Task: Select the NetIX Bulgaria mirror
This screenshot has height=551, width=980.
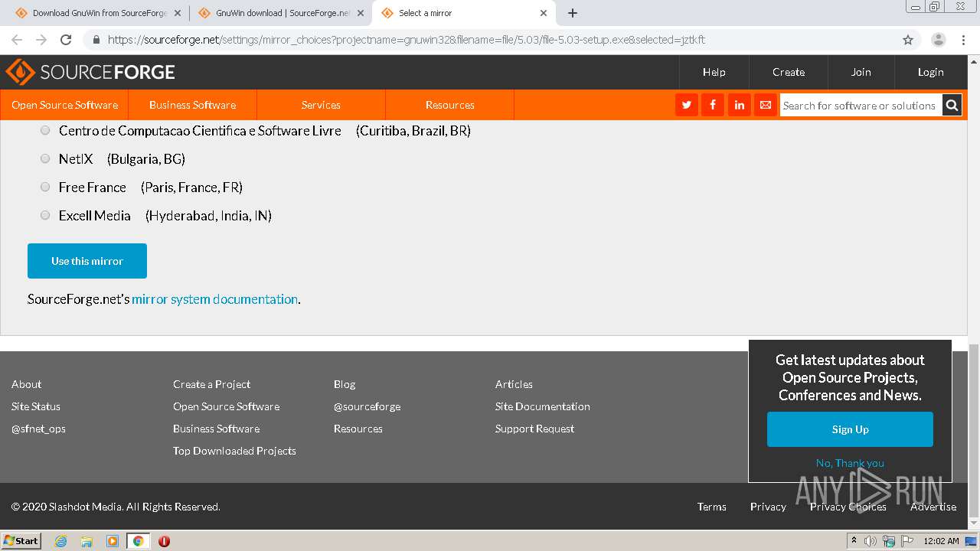Action: click(45, 158)
